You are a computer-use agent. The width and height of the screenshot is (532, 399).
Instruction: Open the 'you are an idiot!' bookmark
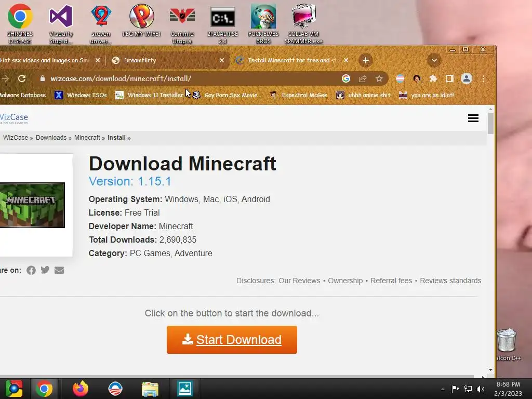point(427,96)
